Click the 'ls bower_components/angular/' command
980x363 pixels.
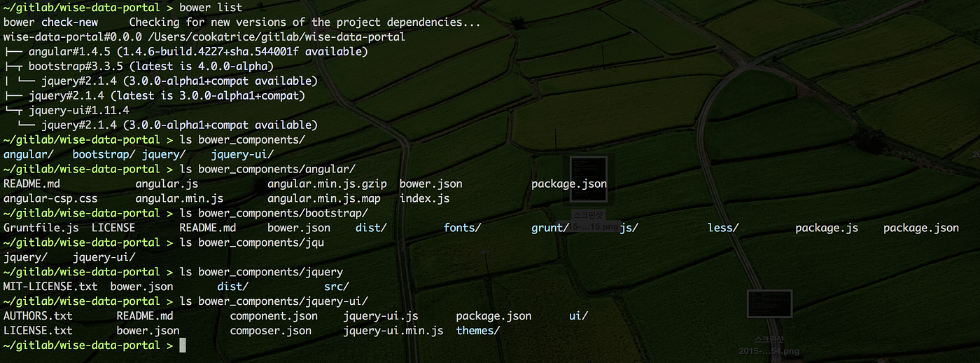click(267, 170)
